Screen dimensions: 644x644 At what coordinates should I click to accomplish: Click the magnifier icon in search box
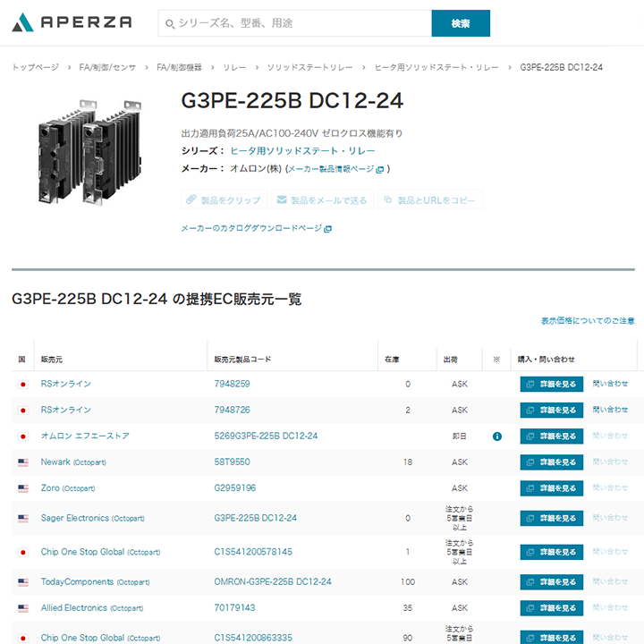tap(170, 23)
